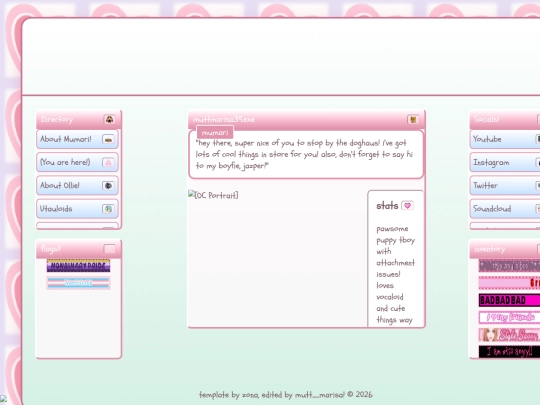Click the trans pride flag banner
The height and width of the screenshot is (405, 540).
pyautogui.click(x=79, y=283)
